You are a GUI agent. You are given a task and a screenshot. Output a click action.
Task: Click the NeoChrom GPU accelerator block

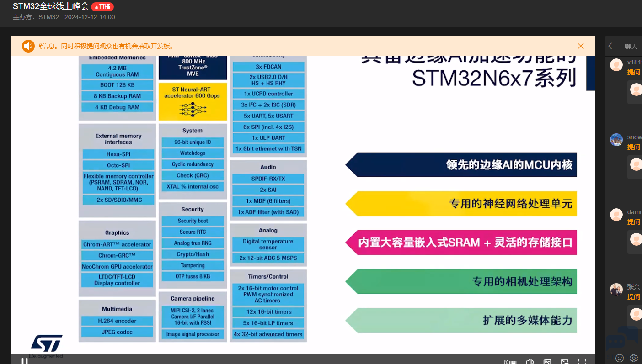coord(117,267)
